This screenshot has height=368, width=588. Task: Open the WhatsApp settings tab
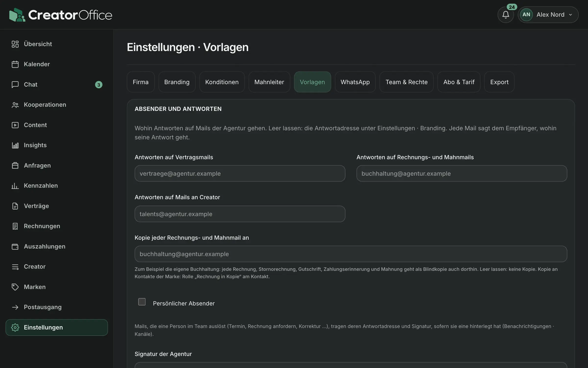[355, 82]
